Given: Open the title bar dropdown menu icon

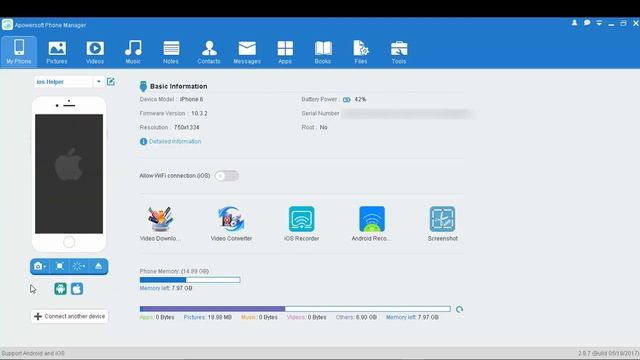Looking at the screenshot, I should coord(599,23).
